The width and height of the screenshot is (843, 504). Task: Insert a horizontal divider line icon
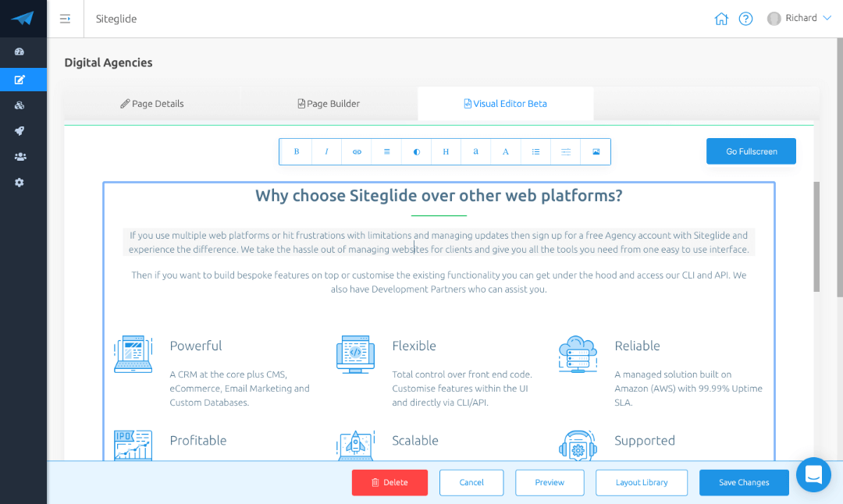tap(566, 151)
